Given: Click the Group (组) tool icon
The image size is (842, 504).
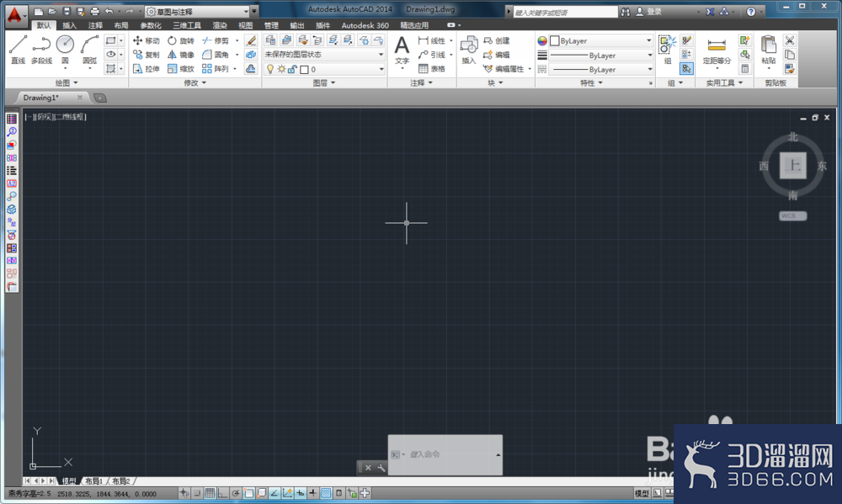Looking at the screenshot, I should tap(668, 50).
